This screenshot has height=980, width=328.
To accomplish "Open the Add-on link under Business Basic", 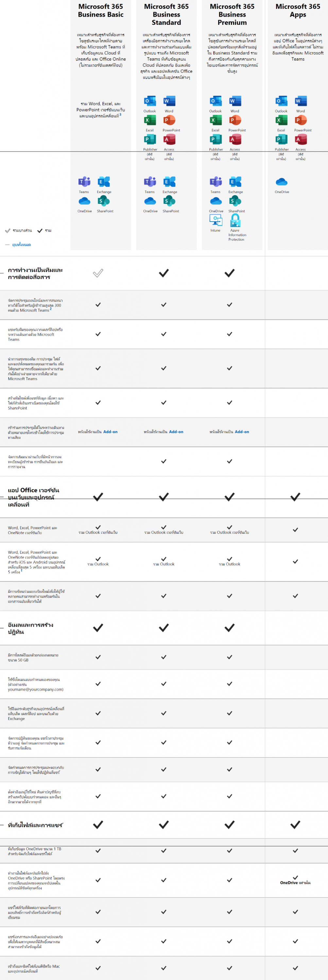I will [110, 432].
